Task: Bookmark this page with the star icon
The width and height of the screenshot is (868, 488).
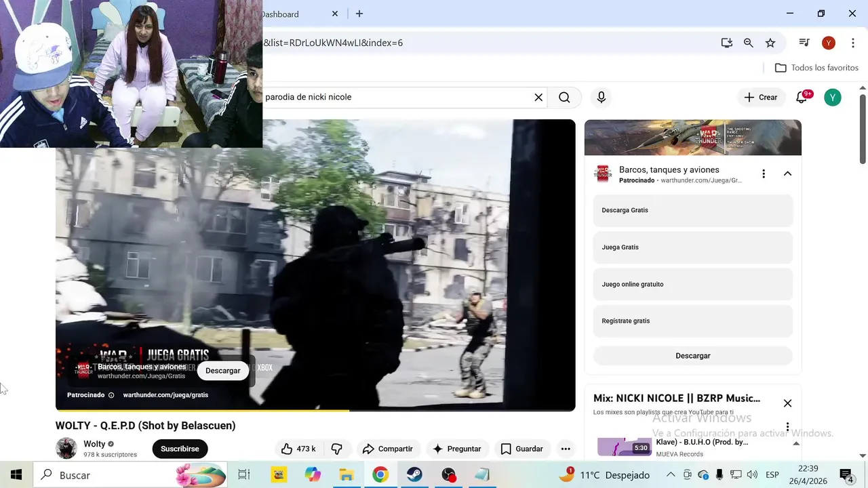Action: [770, 43]
